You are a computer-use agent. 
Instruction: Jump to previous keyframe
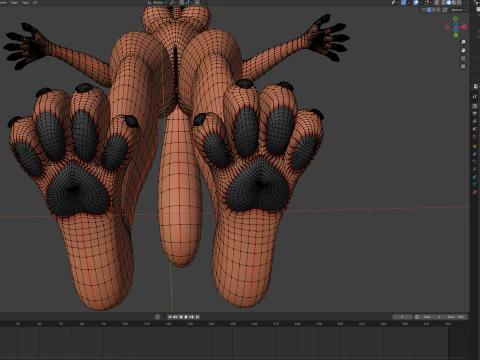point(175,317)
